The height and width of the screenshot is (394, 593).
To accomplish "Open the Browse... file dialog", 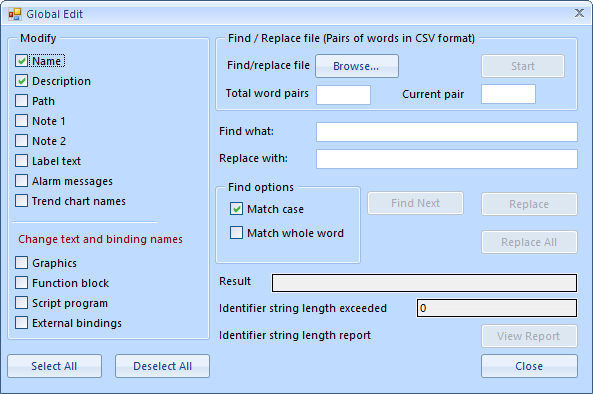I will coord(357,66).
